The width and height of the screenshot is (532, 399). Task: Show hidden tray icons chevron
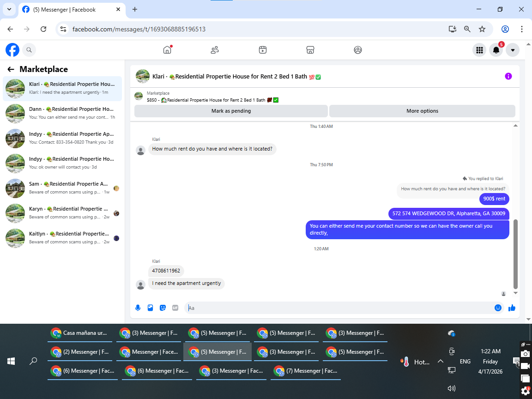click(x=441, y=361)
